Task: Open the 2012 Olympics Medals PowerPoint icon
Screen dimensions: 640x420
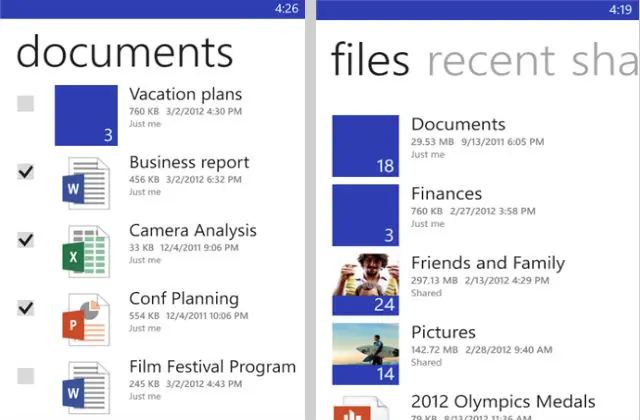Action: point(365,406)
